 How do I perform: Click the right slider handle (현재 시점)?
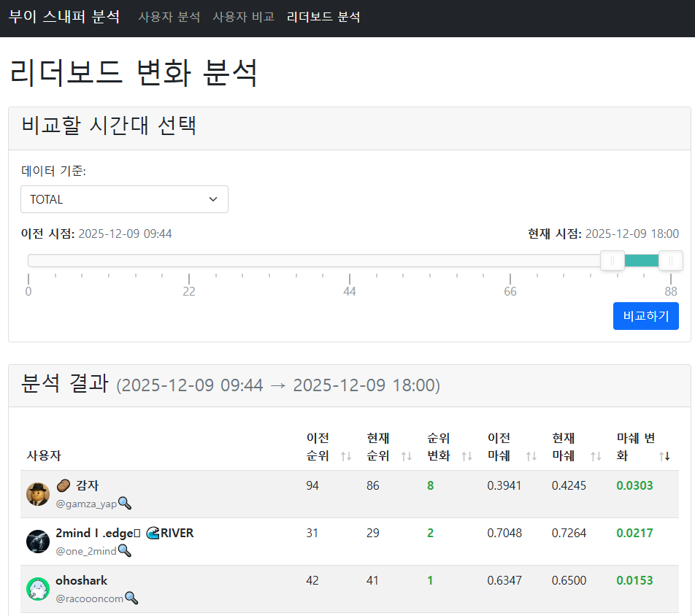coord(671,261)
